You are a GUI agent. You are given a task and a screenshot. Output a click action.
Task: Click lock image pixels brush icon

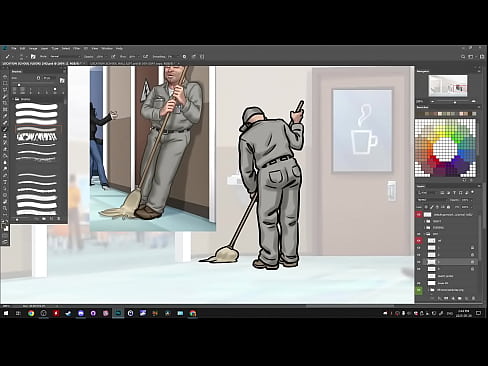point(432,207)
